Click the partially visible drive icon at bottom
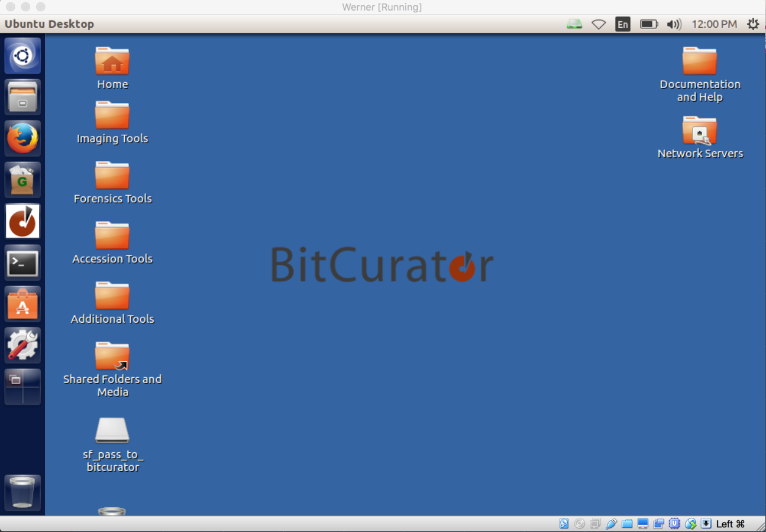Image resolution: width=766 pixels, height=532 pixels. (x=112, y=511)
